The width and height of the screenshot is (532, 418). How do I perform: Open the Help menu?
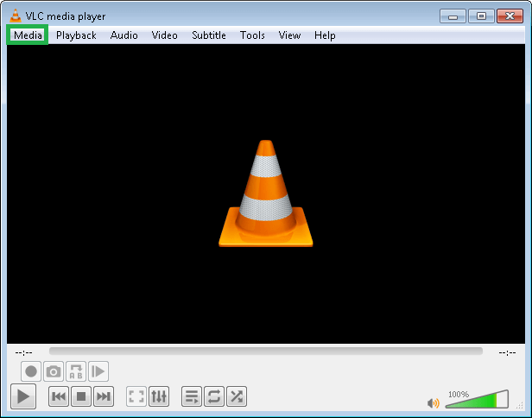(325, 35)
